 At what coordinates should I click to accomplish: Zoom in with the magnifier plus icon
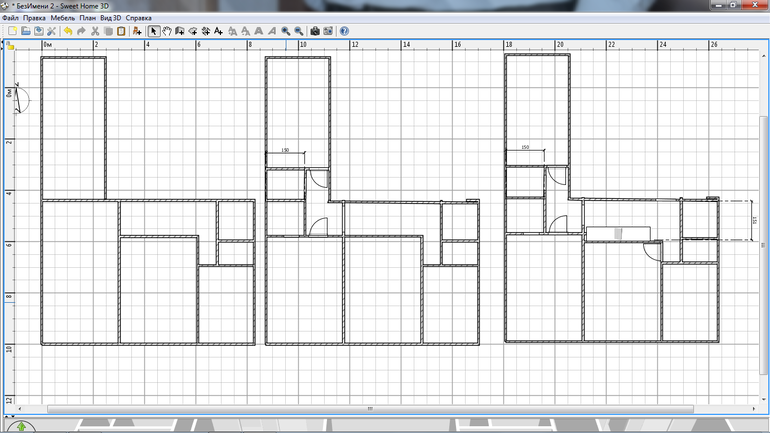[x=285, y=31]
